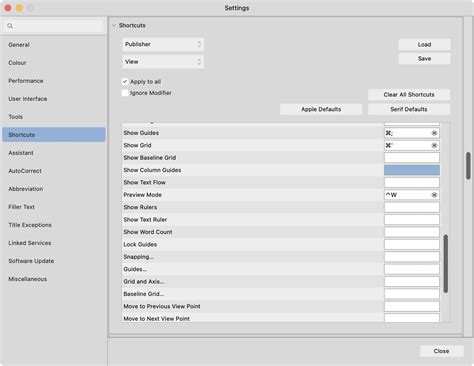The height and width of the screenshot is (366, 474).
Task: Click the search magnifier icon in sidebar
Action: pos(10,26)
